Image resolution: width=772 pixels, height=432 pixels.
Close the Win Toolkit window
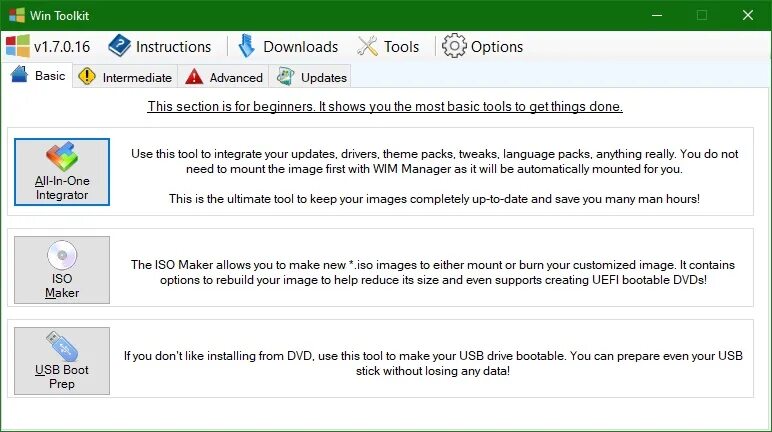[748, 15]
